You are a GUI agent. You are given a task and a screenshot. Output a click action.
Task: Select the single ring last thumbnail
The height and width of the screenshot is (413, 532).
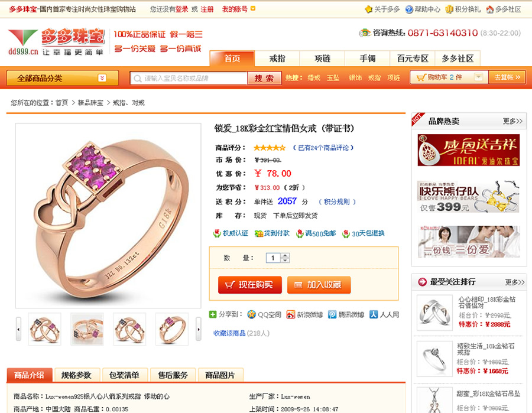pos(171,329)
